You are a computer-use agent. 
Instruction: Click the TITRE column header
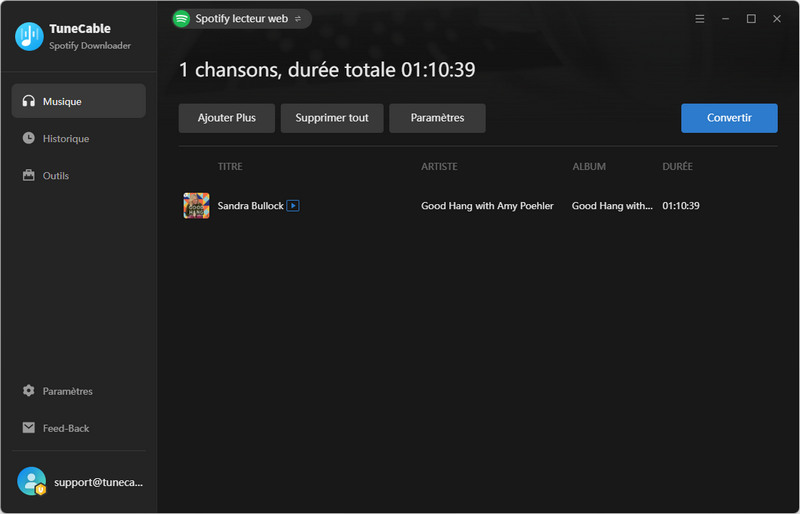point(230,166)
